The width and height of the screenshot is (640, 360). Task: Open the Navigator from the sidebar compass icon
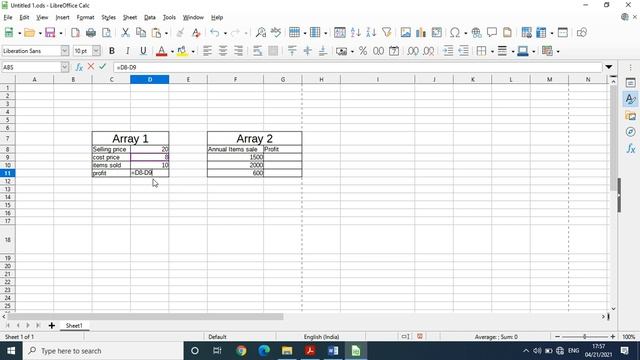click(630, 132)
